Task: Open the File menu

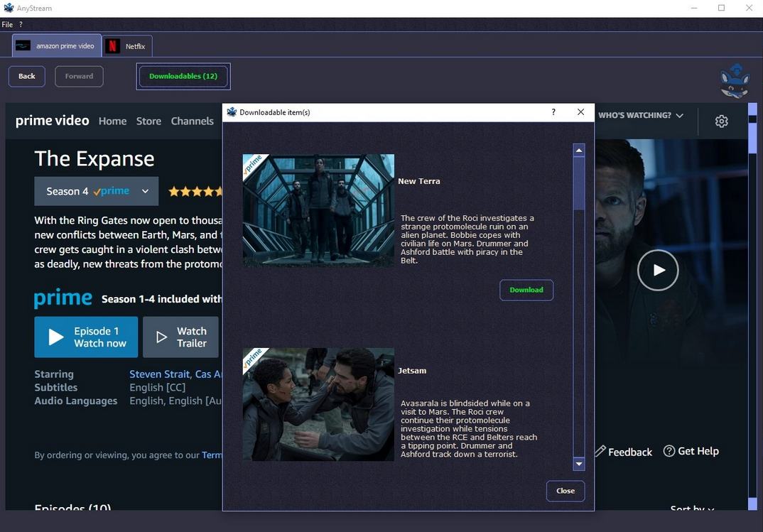Action: (7, 24)
